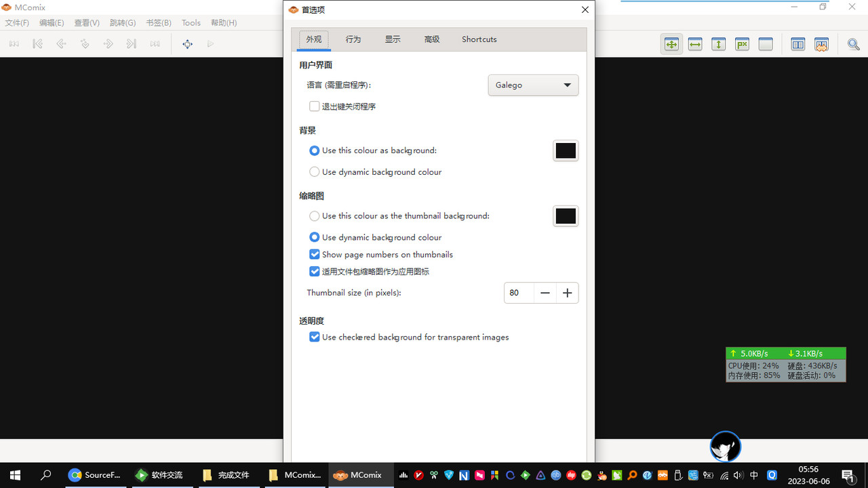The width and height of the screenshot is (868, 488).
Task: Click the taskbar search icon
Action: [x=46, y=475]
